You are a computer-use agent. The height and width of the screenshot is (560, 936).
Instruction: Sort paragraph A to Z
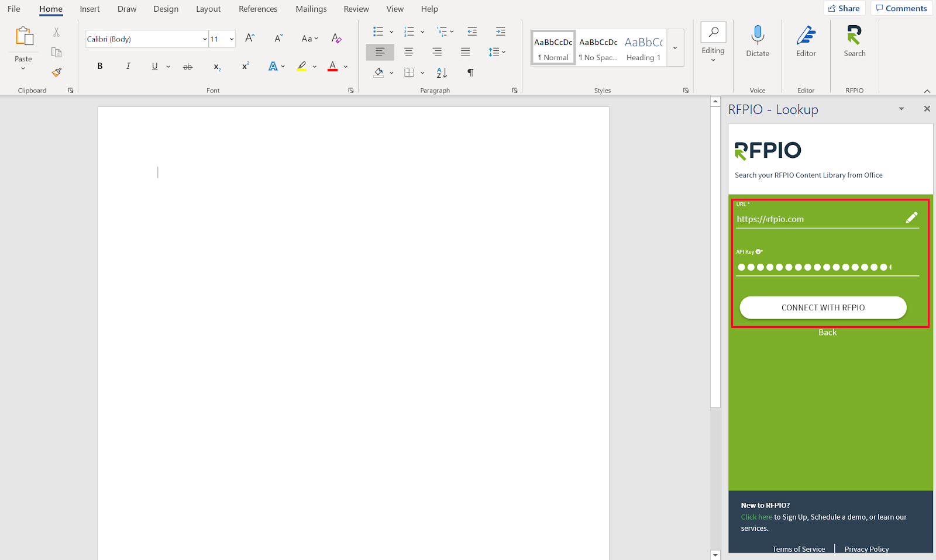pyautogui.click(x=442, y=72)
